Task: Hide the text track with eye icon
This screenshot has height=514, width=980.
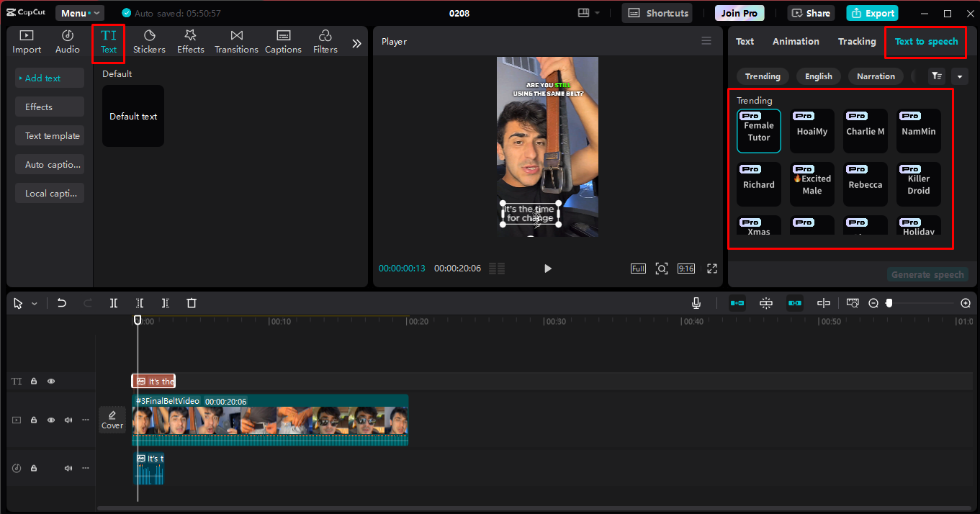Action: pos(51,382)
